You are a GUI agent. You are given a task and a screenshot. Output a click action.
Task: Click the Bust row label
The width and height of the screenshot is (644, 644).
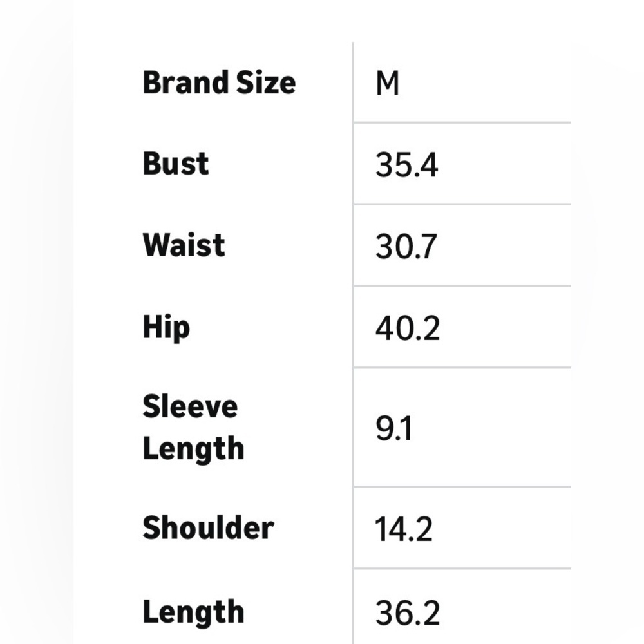tap(176, 164)
